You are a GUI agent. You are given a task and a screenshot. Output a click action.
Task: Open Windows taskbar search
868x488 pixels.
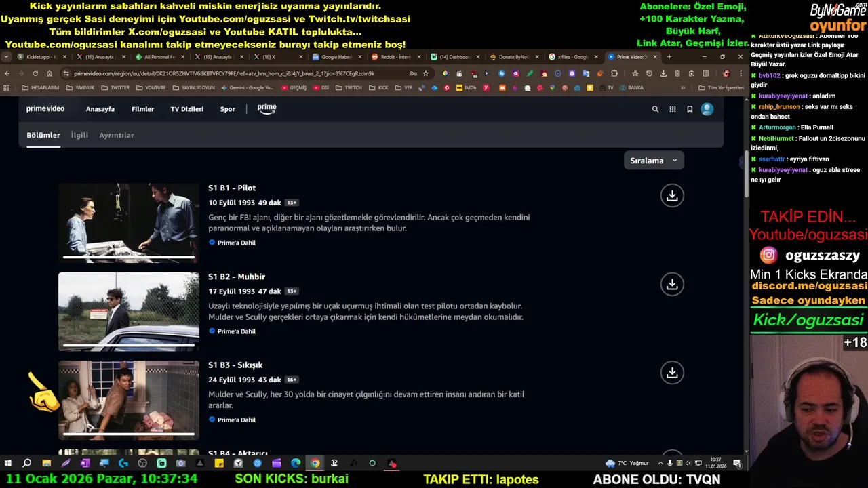pyautogui.click(x=27, y=464)
